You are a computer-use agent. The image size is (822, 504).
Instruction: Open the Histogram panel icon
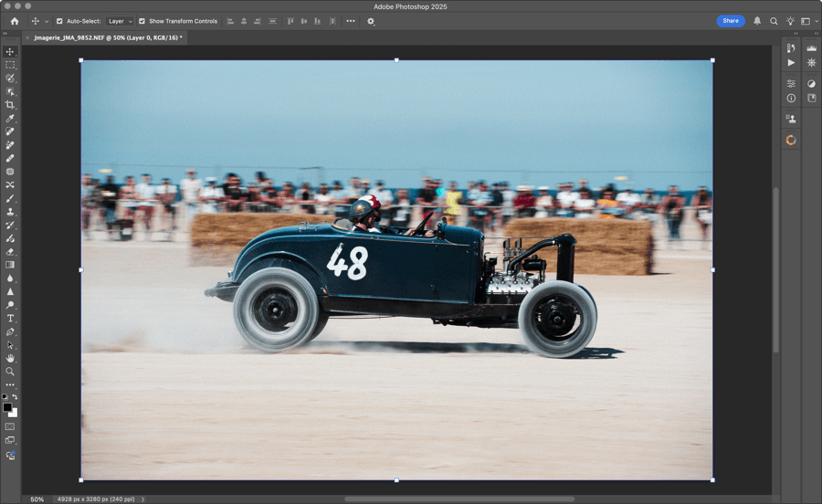811,48
